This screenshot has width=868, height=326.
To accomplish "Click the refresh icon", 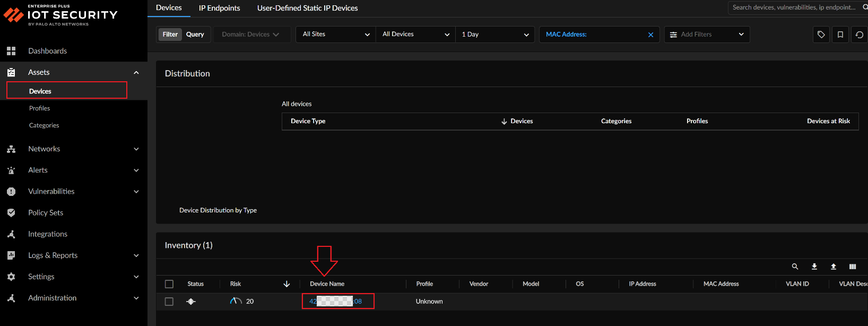I will coord(859,35).
